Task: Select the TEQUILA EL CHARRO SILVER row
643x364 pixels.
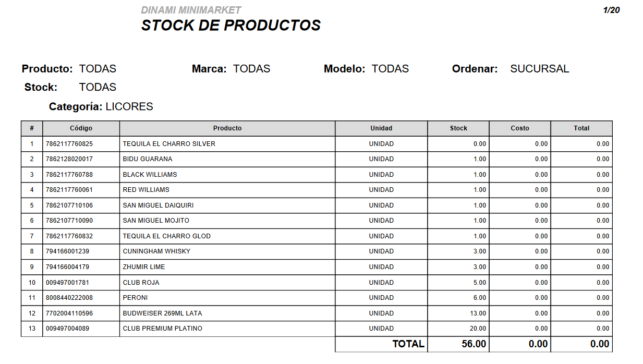Action: 317,144
